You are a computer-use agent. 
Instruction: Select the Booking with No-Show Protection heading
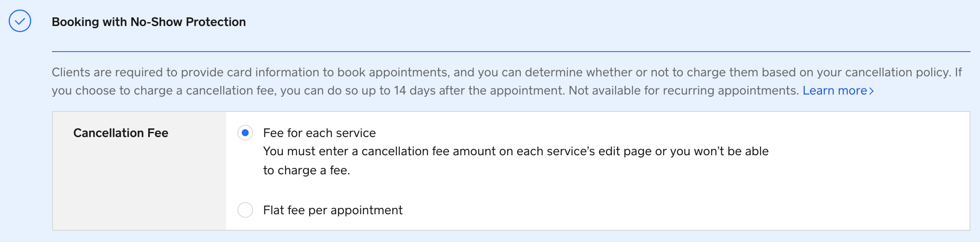(x=149, y=22)
